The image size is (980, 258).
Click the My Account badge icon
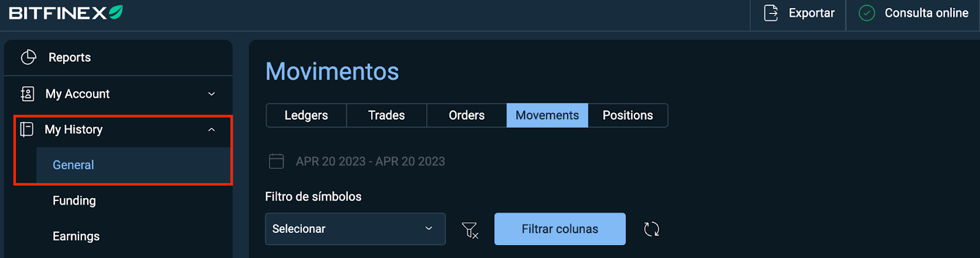click(x=28, y=94)
